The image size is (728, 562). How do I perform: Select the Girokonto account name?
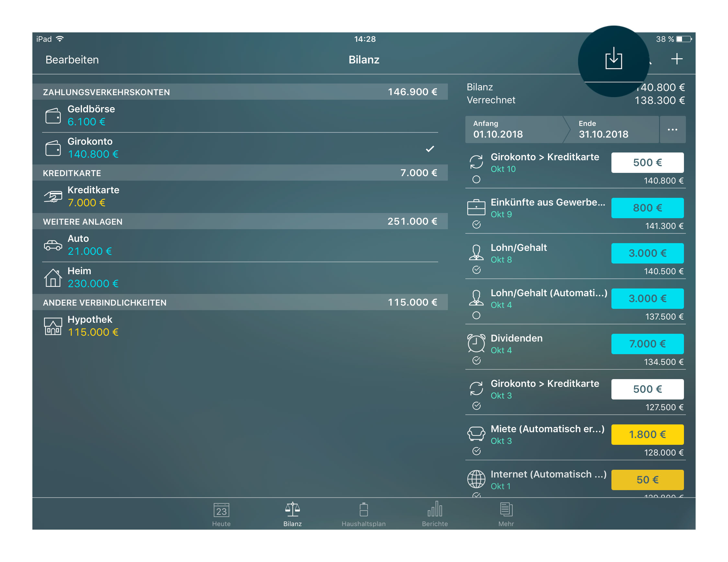coord(90,141)
